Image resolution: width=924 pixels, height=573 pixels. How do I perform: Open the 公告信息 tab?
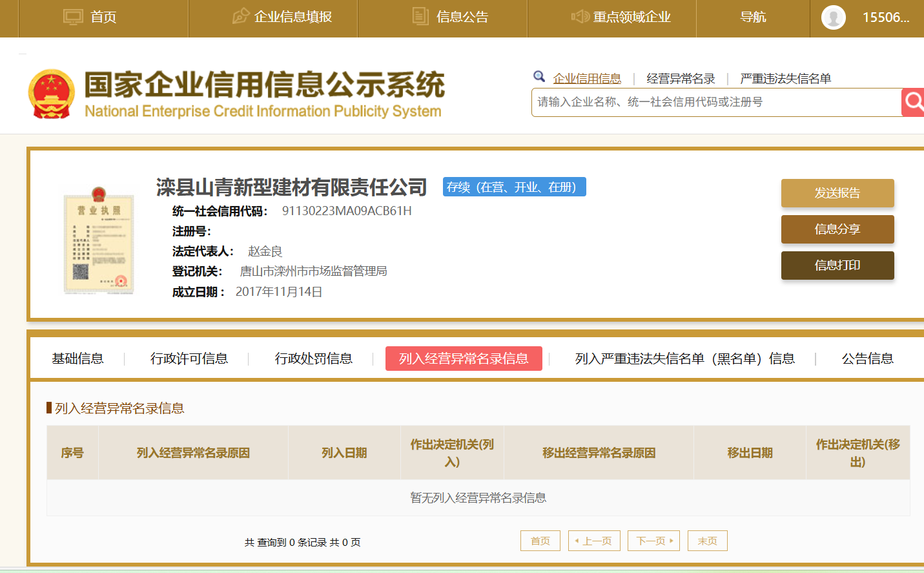pos(867,359)
